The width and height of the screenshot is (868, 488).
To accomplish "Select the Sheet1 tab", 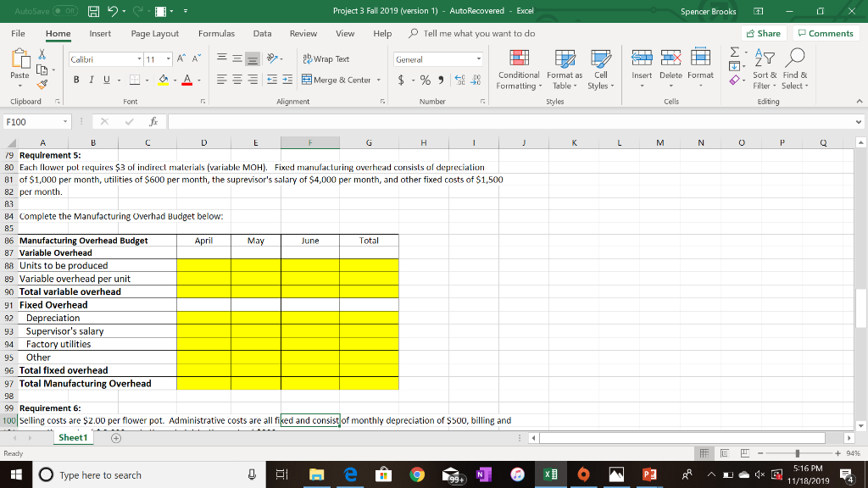I will pos(73,438).
